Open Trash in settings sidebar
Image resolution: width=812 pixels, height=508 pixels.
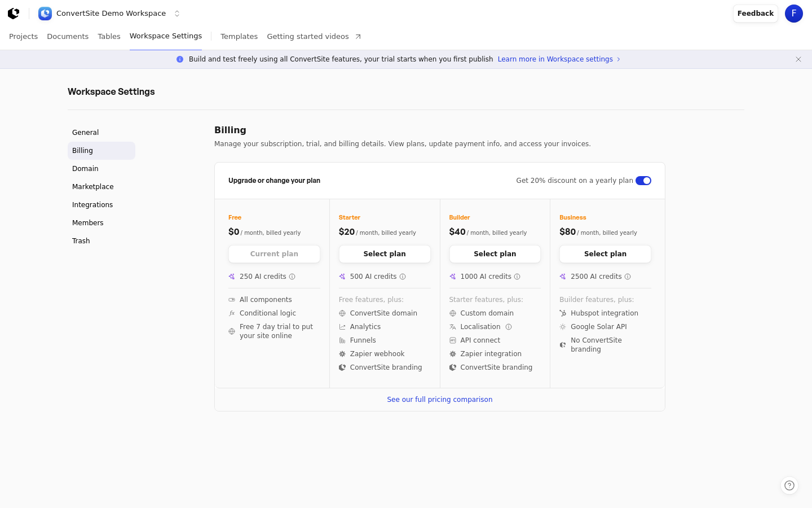[x=101, y=241]
